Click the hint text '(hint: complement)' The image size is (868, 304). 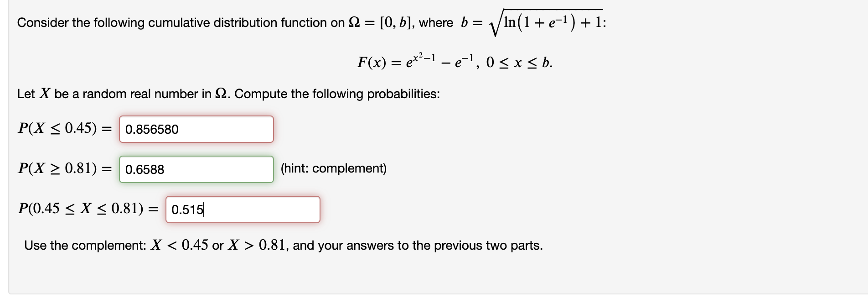(333, 168)
